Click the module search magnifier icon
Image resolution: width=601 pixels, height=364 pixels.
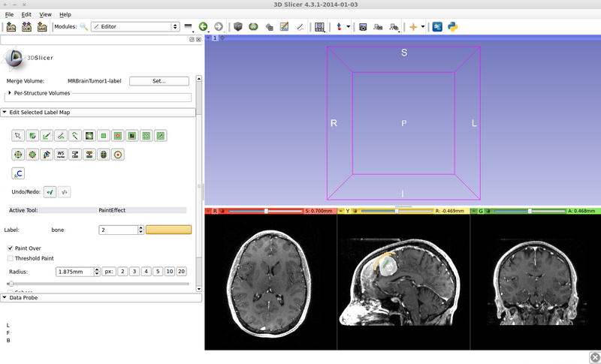83,26
